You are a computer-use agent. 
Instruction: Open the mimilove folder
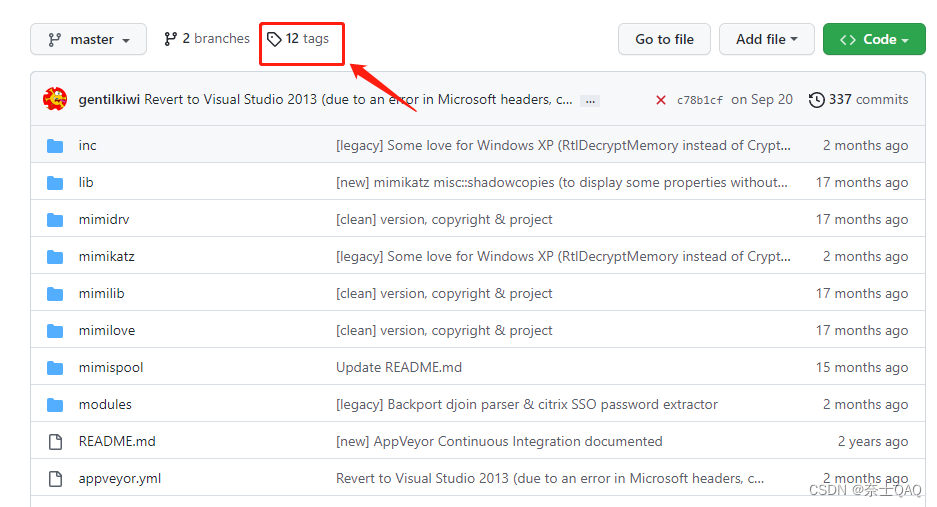[107, 331]
